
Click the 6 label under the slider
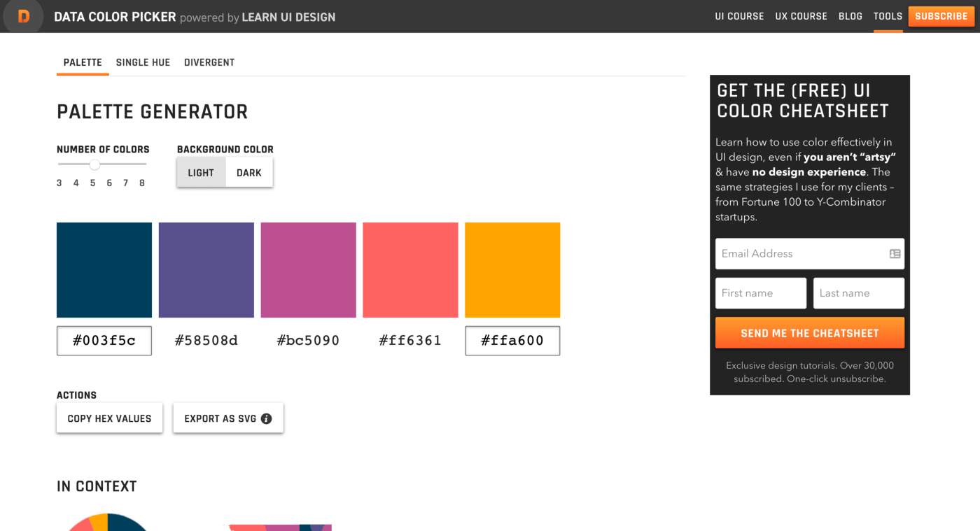pyautogui.click(x=109, y=183)
